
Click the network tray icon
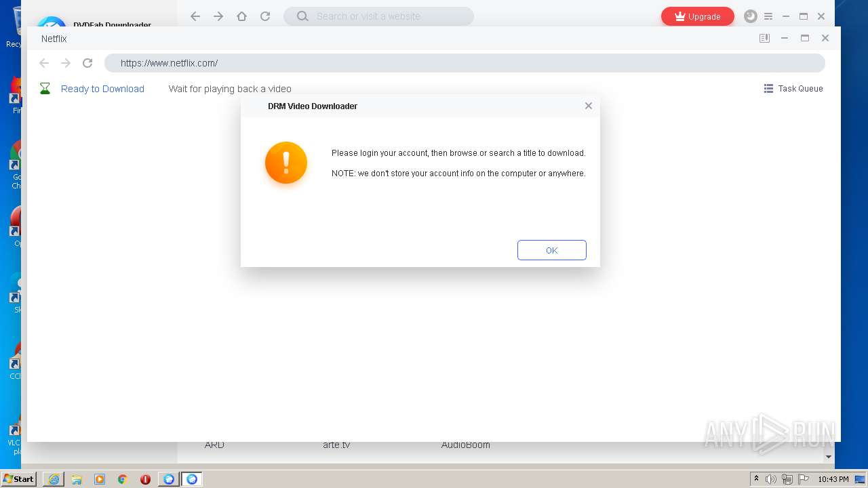pyautogui.click(x=787, y=479)
